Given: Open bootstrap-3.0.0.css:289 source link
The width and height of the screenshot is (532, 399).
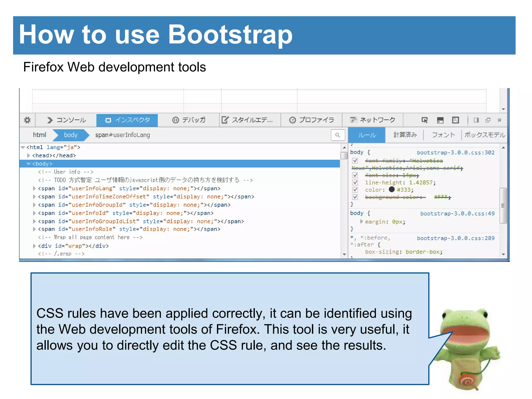Looking at the screenshot, I should 456,238.
